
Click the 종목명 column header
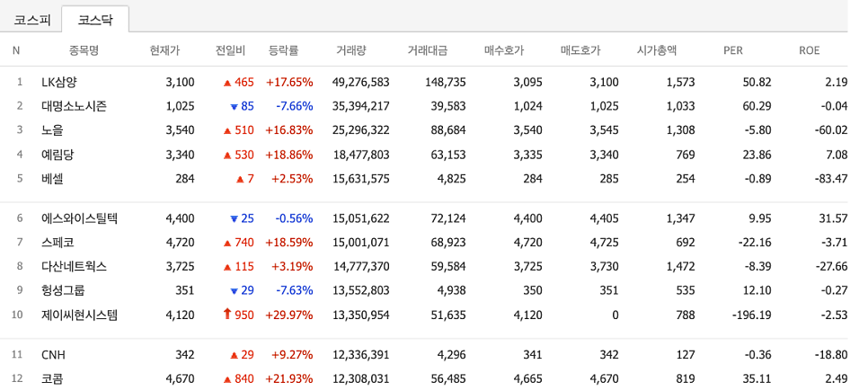click(84, 50)
